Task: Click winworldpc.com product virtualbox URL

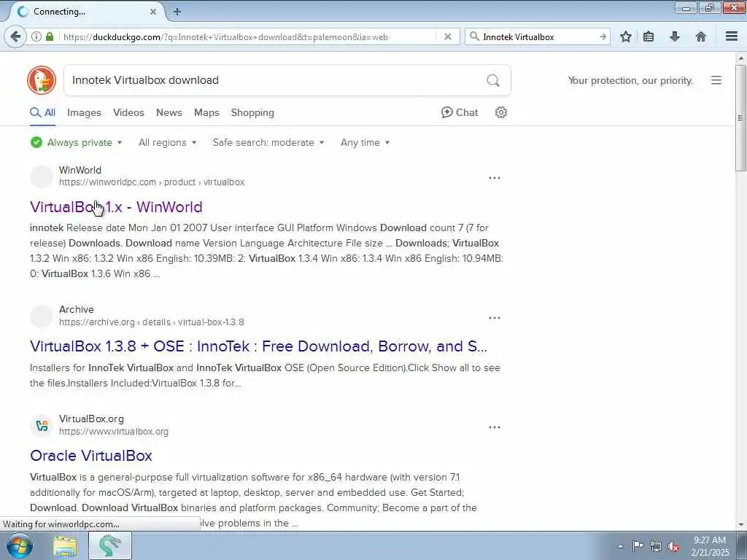Action: (x=152, y=182)
